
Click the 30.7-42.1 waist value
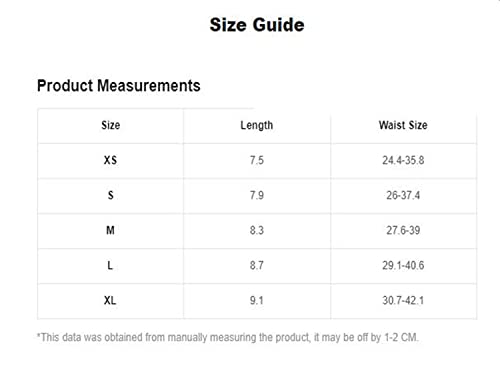pyautogui.click(x=403, y=300)
